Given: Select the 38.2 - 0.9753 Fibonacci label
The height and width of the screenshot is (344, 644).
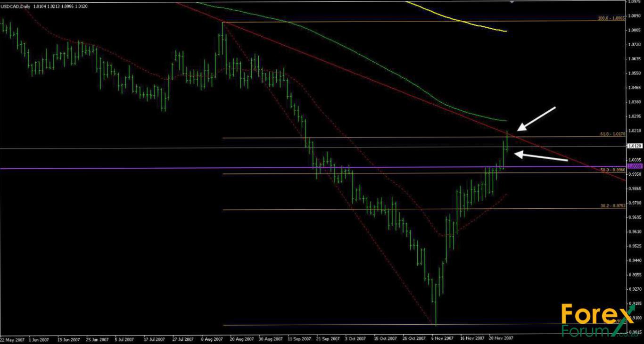Looking at the screenshot, I should 612,205.
